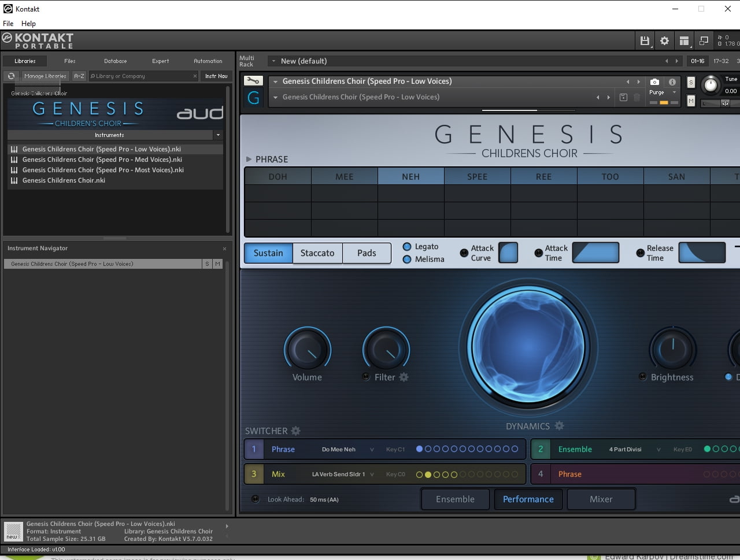Click the pan center icon
The image size is (740, 560).
[x=725, y=103]
